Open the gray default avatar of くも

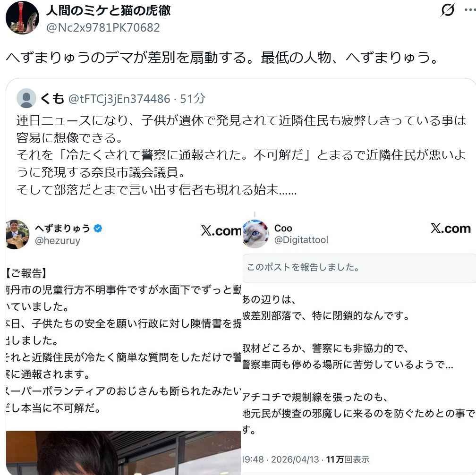26,98
